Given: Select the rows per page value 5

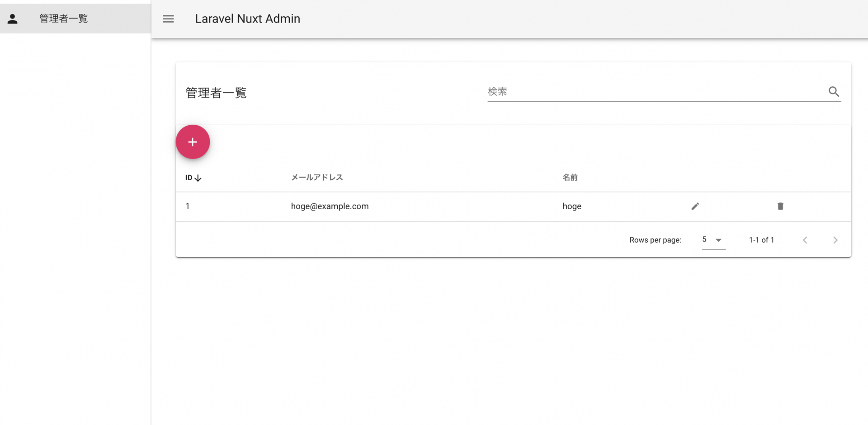Looking at the screenshot, I should click(704, 239).
